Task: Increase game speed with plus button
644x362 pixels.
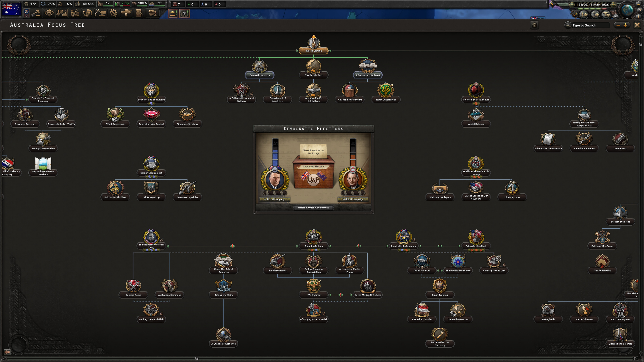Action: tap(613, 5)
